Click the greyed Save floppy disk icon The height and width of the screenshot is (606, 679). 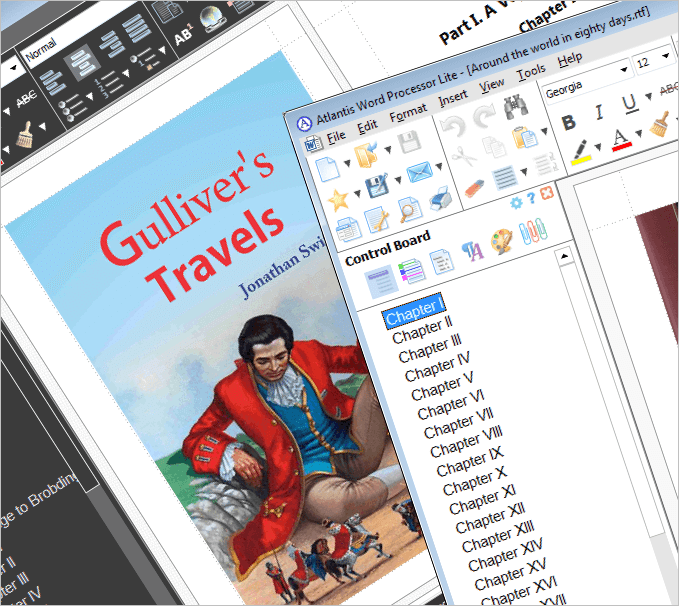(x=409, y=142)
